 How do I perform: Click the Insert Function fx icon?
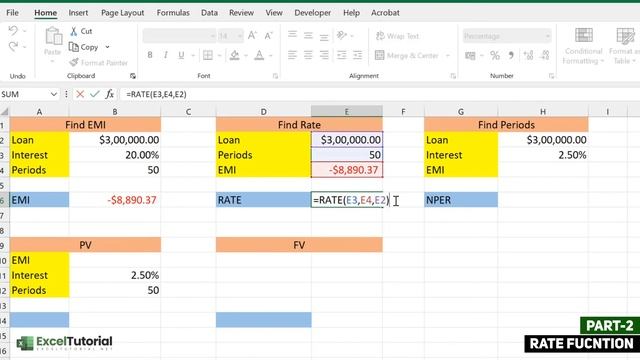point(109,94)
